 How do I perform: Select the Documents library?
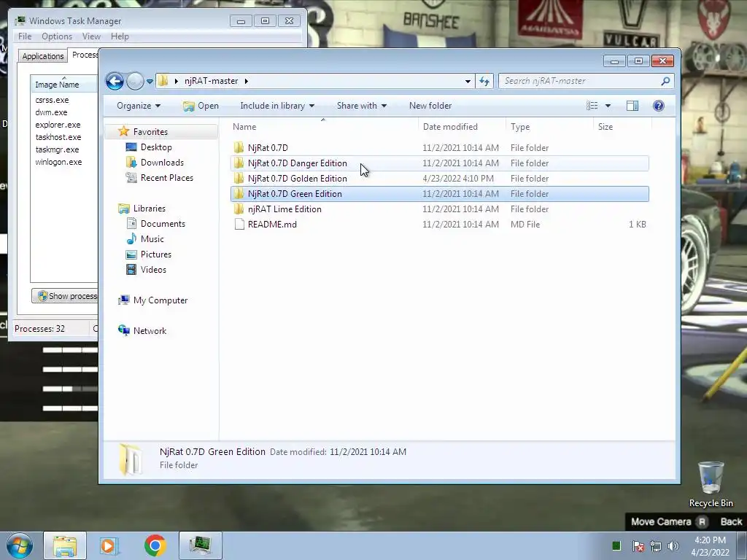[155, 223]
